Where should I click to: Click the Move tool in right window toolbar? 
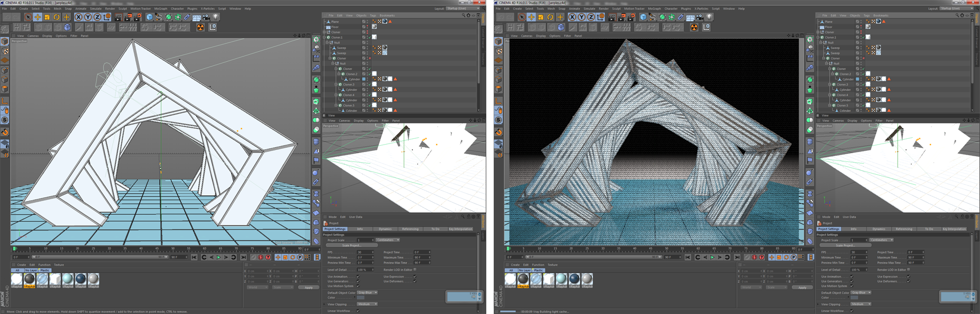pyautogui.click(x=531, y=17)
